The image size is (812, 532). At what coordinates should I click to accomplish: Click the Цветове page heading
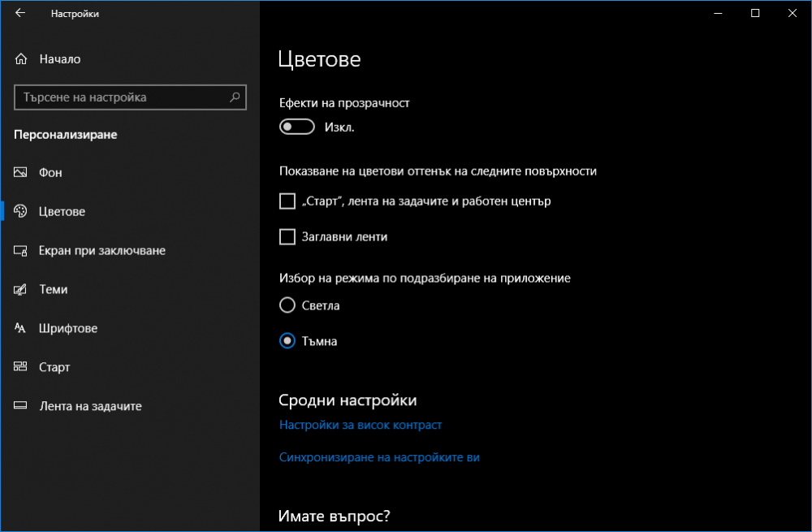[x=319, y=59]
